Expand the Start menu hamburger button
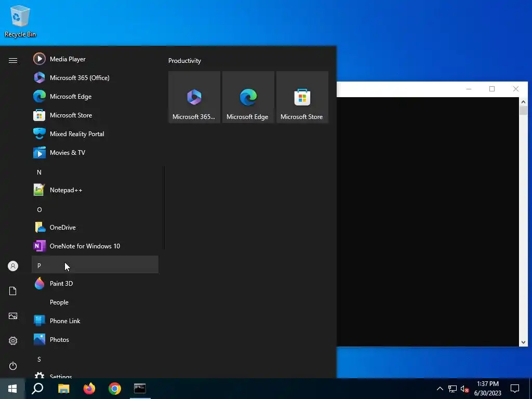The width and height of the screenshot is (532, 399). click(13, 60)
